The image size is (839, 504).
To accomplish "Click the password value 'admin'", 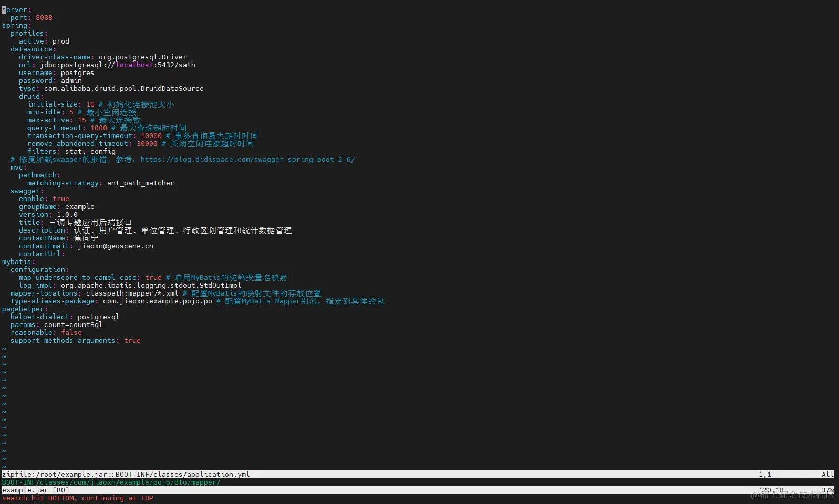I will point(71,81).
